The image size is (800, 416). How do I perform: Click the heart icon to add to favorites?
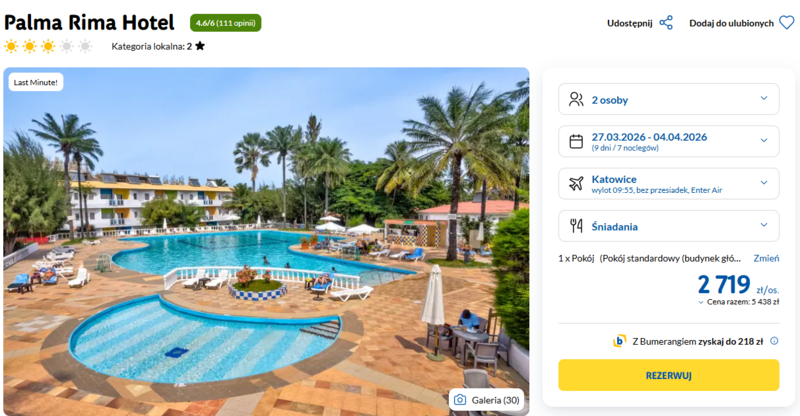coord(786,23)
